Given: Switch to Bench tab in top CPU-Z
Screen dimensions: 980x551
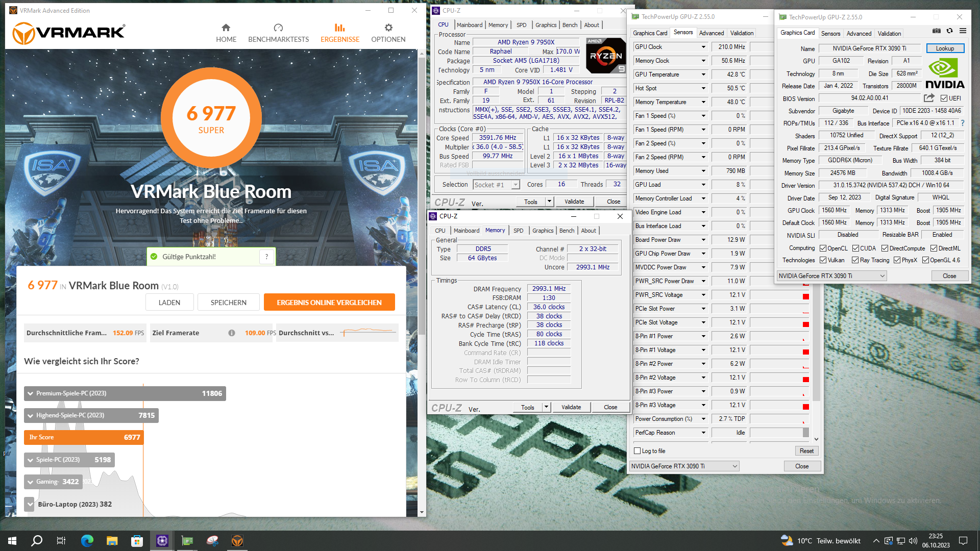Looking at the screenshot, I should point(570,25).
